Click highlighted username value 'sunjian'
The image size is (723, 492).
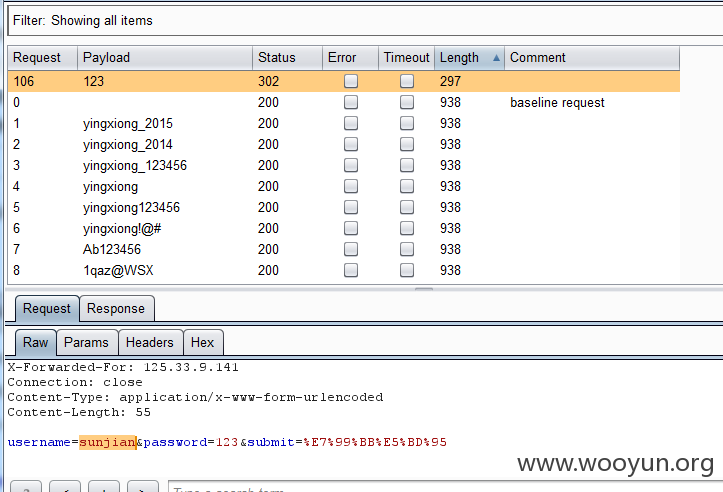point(107,442)
